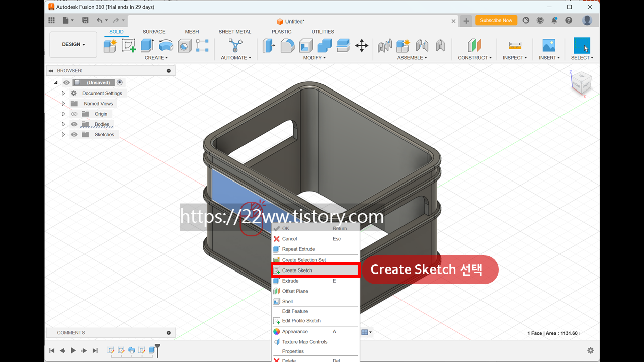Viewport: 644px width, 362px height.
Task: Click the ViewCube in the corner
Action: pyautogui.click(x=580, y=84)
